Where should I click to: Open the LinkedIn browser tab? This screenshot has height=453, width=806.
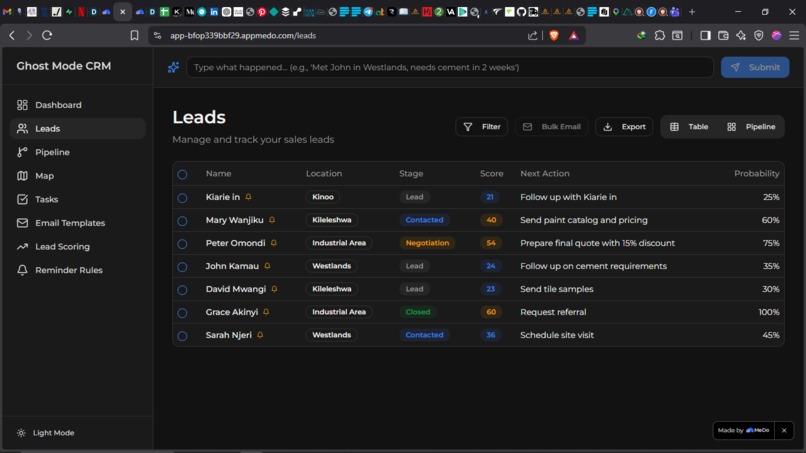214,12
